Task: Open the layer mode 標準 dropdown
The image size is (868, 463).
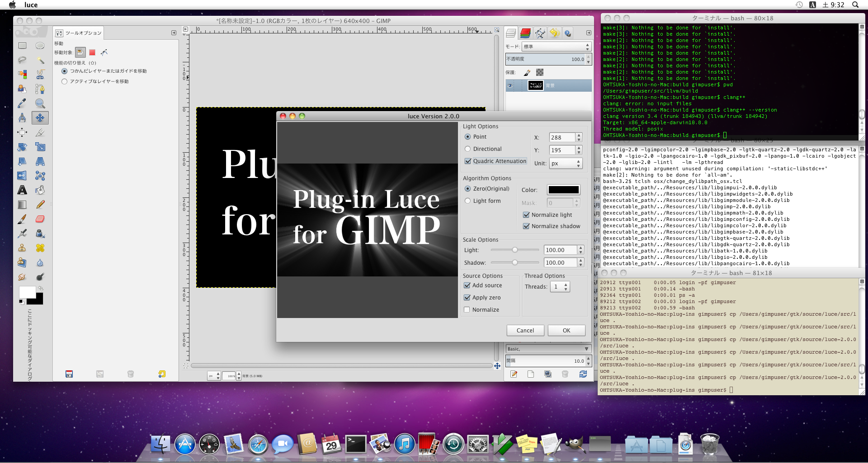Action: tap(556, 47)
